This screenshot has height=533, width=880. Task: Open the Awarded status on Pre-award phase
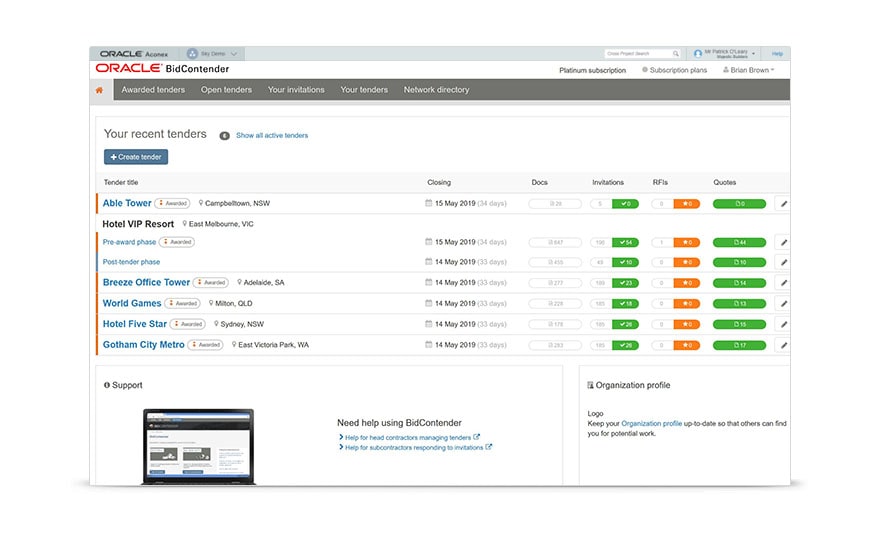click(177, 242)
